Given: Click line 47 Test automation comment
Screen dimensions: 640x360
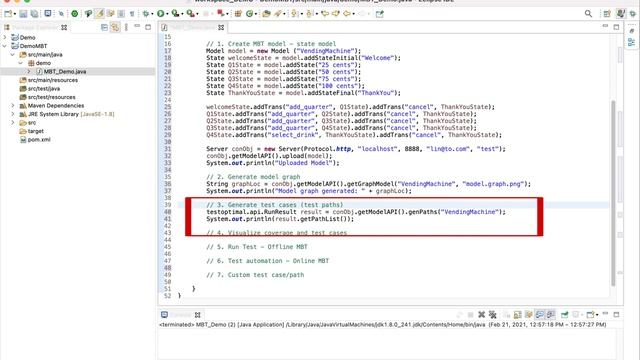Looking at the screenshot, I should click(267, 261).
